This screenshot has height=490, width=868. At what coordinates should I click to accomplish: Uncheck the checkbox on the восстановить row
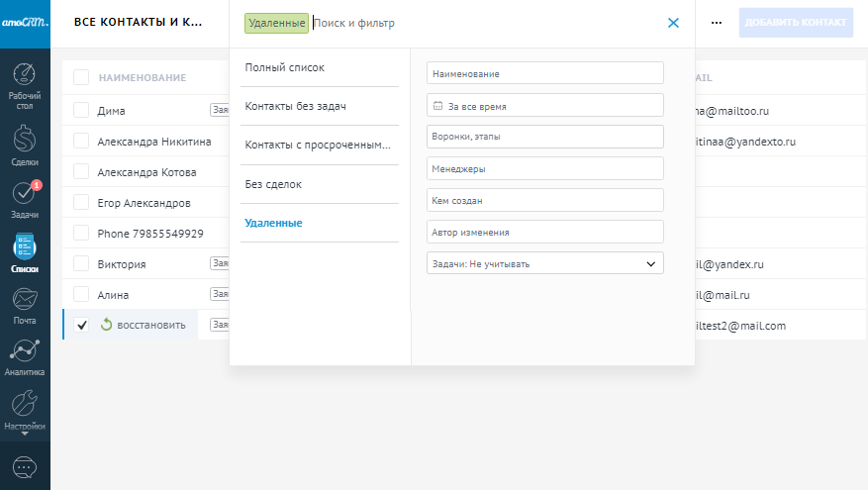coord(82,325)
